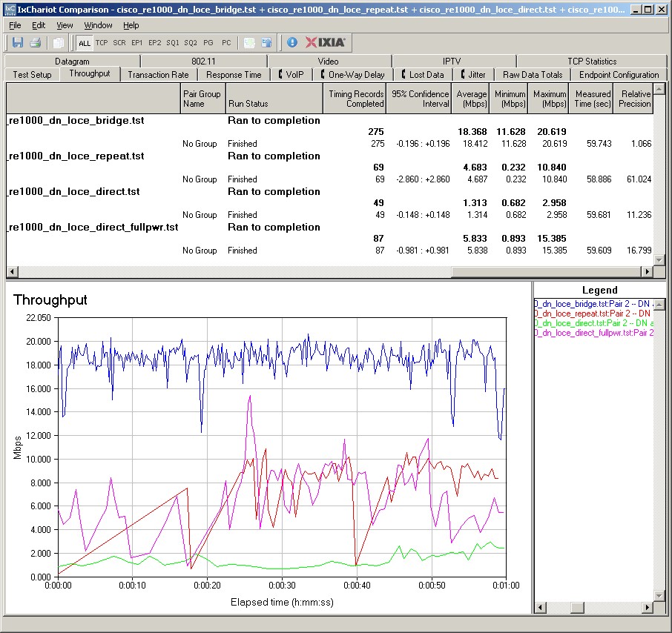Viewport: 672px width, 633px height.
Task: Click the Average (Mbps) column header
Action: click(470, 99)
